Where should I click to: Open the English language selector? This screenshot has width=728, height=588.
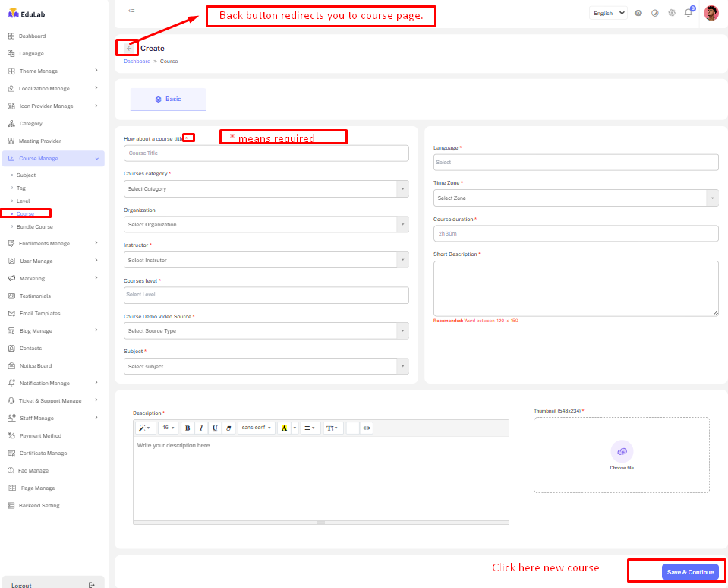pyautogui.click(x=609, y=13)
